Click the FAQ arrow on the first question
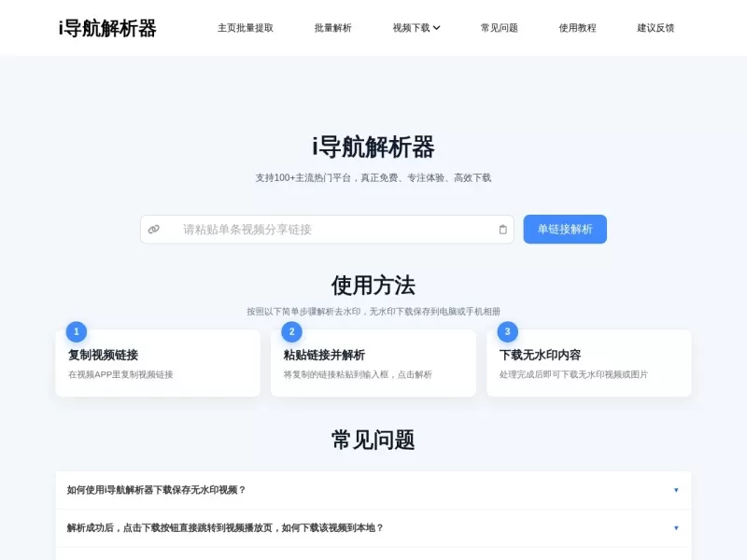The height and width of the screenshot is (560, 747). [676, 489]
